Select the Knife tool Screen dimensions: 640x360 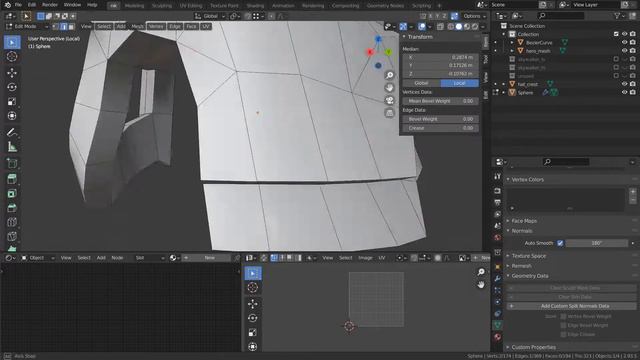pos(12,236)
